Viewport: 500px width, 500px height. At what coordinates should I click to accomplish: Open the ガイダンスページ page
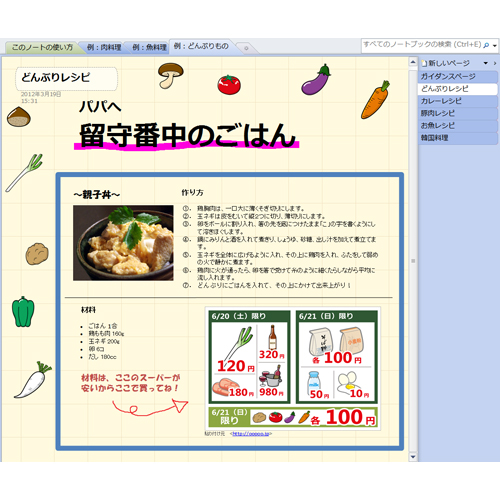click(458, 76)
